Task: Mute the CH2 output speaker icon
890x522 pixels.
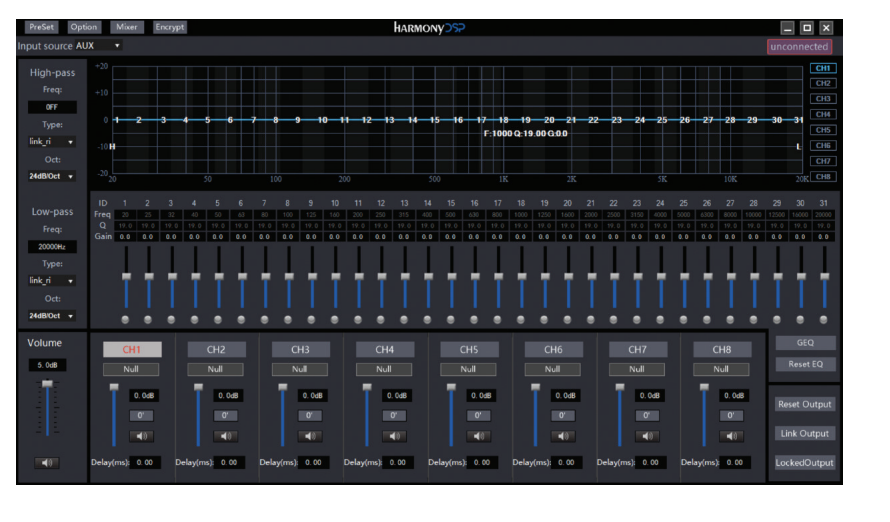Action: tap(226, 436)
